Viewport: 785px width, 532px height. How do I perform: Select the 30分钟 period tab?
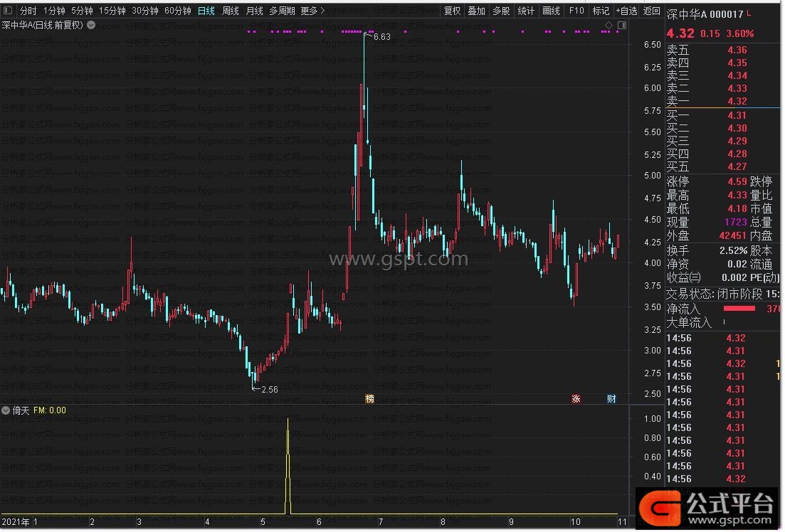point(145,11)
